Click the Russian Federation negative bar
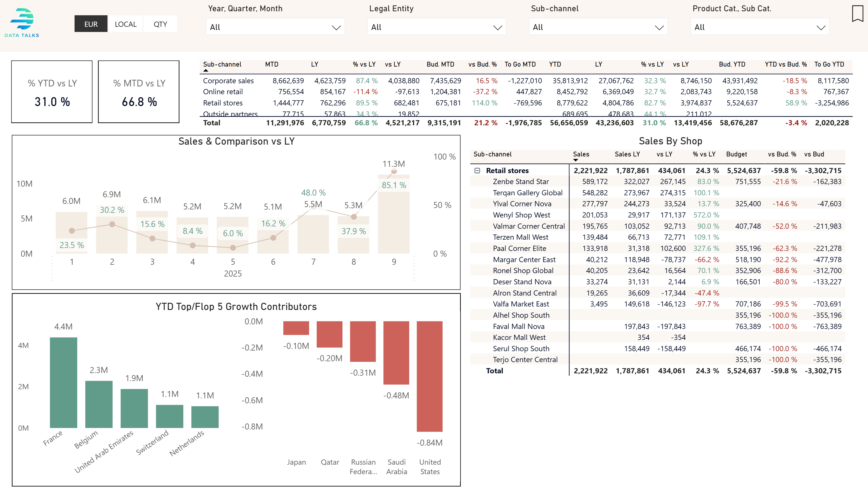The height and width of the screenshot is (490, 868). coord(363,341)
